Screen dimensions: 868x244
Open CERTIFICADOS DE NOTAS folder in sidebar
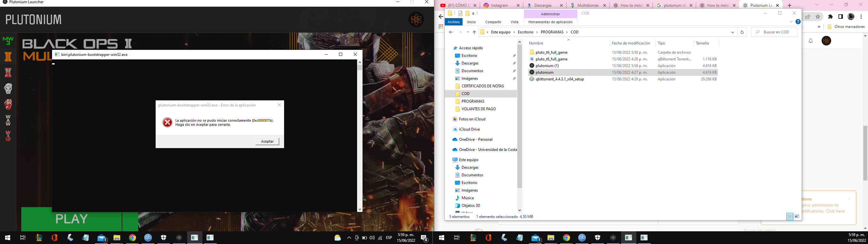(483, 86)
